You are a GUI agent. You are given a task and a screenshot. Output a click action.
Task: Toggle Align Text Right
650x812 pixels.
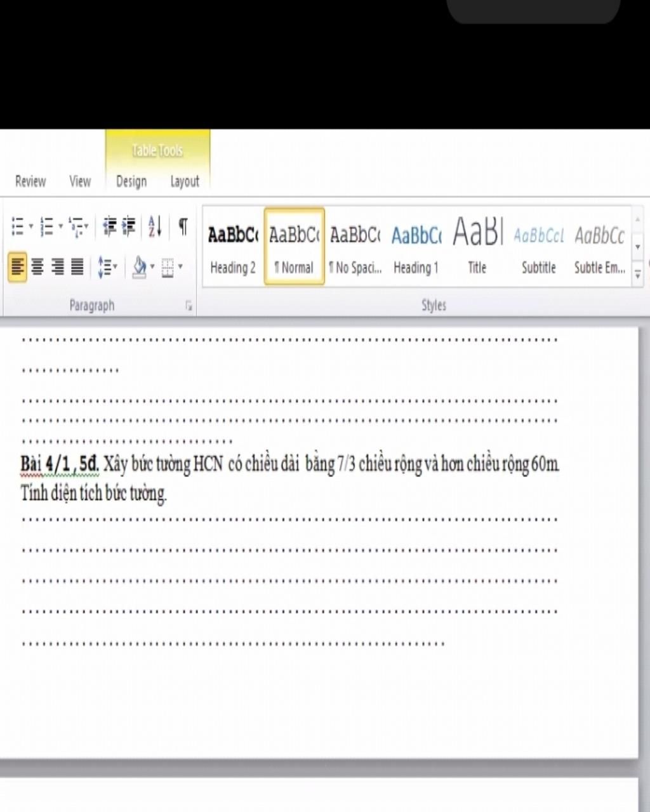(x=58, y=267)
